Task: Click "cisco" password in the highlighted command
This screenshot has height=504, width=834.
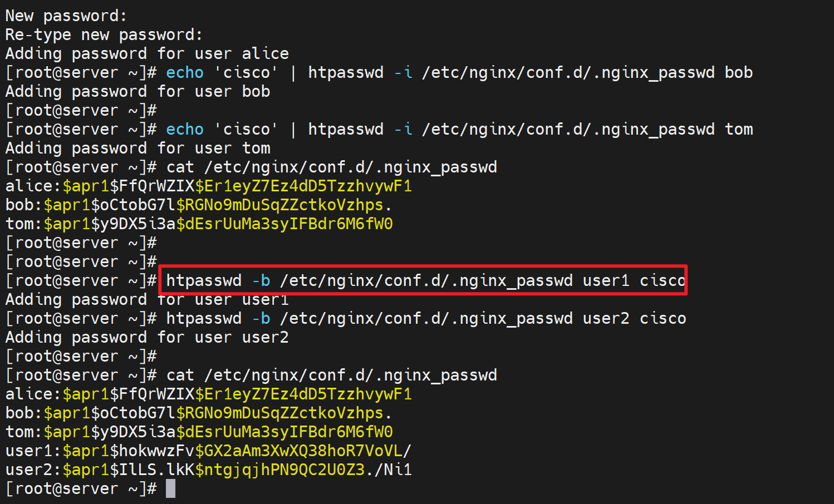Action: pos(663,280)
